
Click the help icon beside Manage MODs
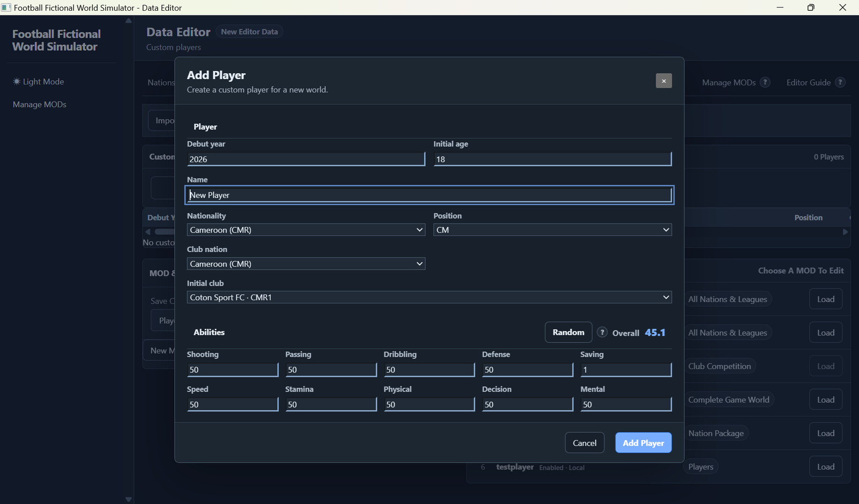click(765, 82)
